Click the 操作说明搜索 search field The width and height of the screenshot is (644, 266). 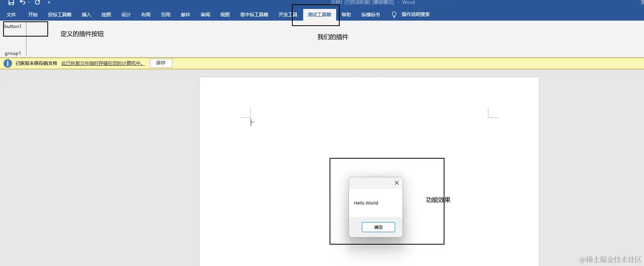[x=416, y=14]
